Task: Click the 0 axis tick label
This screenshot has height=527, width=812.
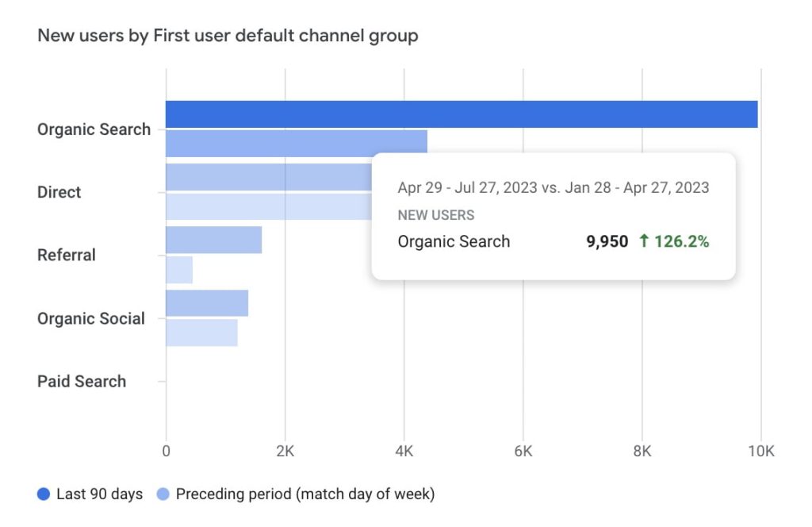Action: point(167,452)
